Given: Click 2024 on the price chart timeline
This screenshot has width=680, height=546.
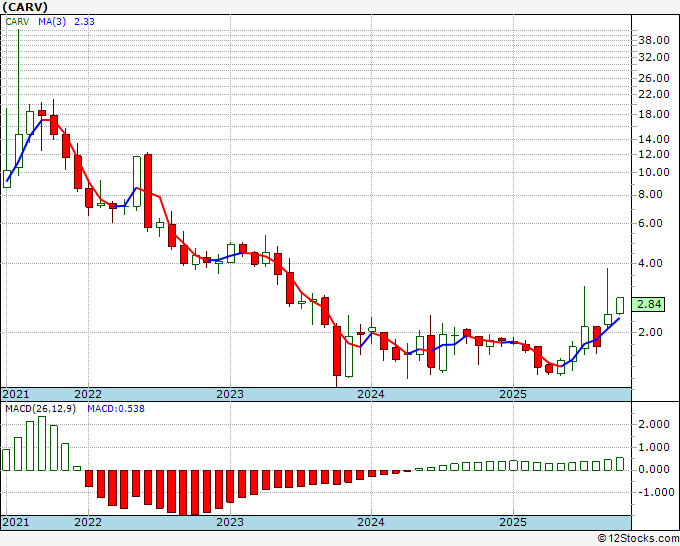Looking at the screenshot, I should [371, 394].
